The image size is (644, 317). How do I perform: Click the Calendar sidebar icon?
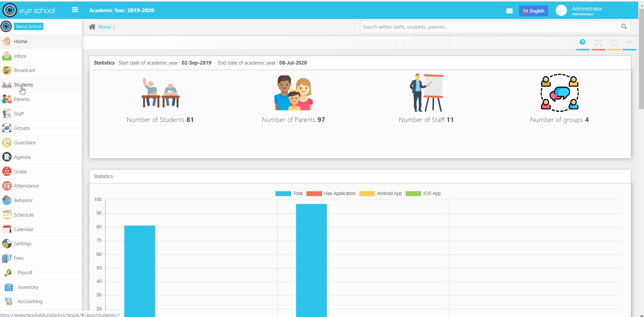point(7,229)
